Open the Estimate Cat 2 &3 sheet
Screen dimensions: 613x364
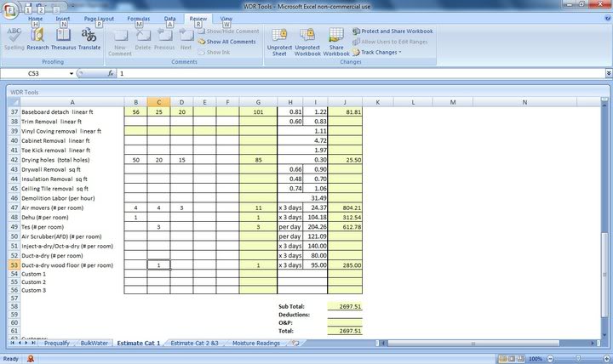point(194,343)
